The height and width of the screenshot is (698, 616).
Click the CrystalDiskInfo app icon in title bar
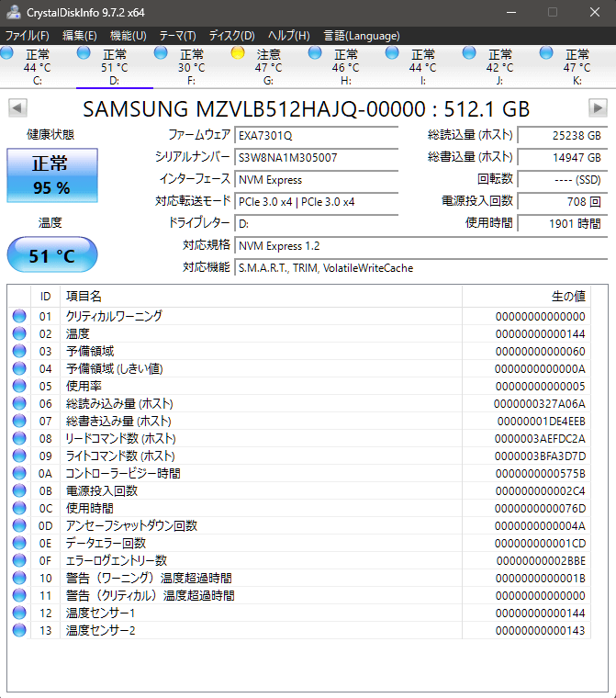(x=12, y=13)
